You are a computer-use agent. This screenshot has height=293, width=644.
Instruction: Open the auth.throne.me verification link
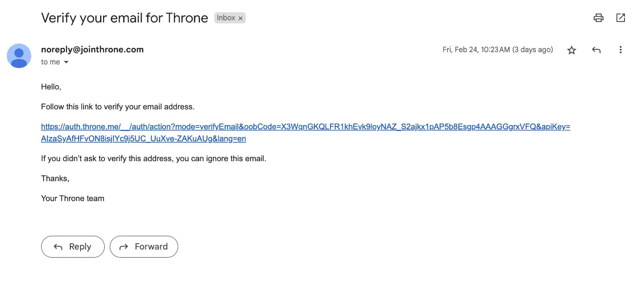click(306, 127)
